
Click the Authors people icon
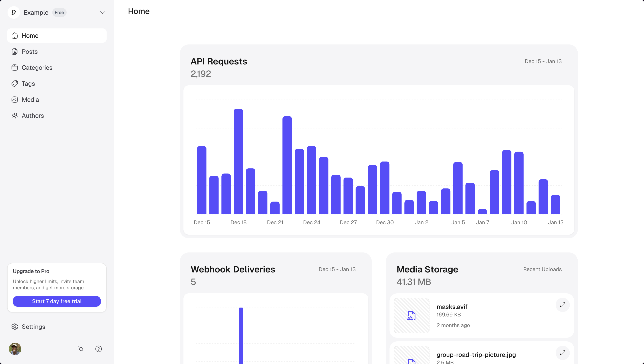point(14,116)
